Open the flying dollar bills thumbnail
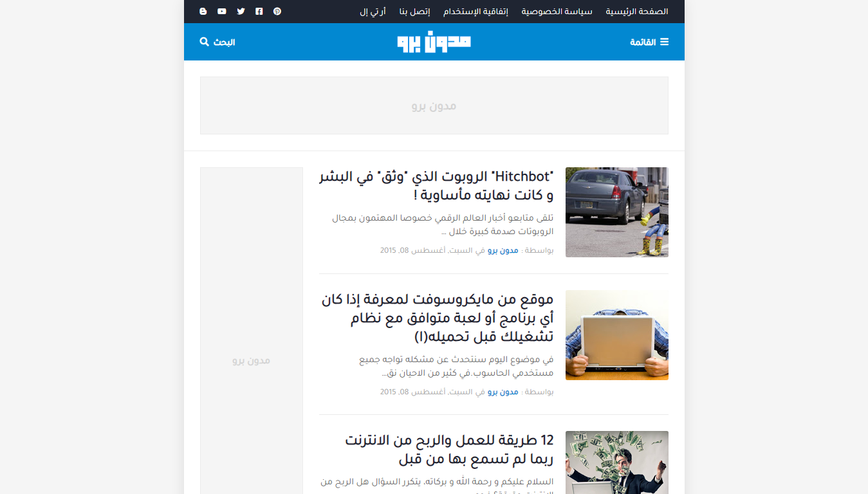This screenshot has width=868, height=494. click(x=617, y=462)
